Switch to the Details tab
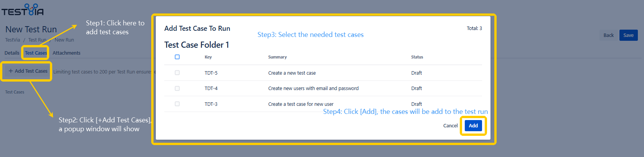This screenshot has width=644, height=157. click(x=12, y=53)
